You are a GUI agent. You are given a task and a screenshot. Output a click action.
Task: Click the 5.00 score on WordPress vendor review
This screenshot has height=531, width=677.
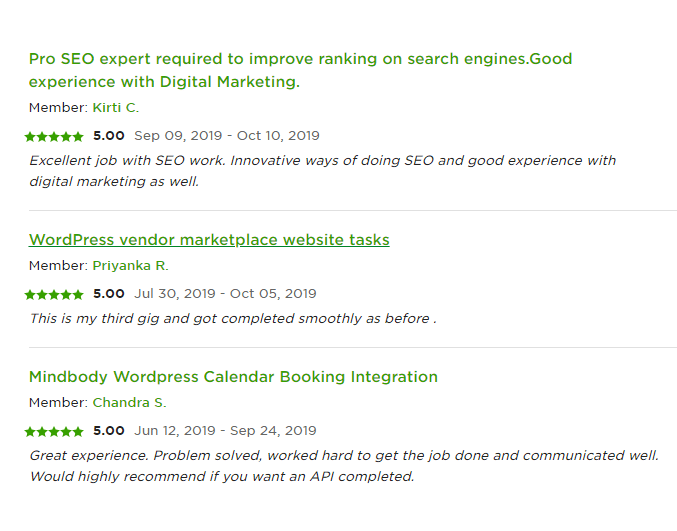pyautogui.click(x=109, y=294)
